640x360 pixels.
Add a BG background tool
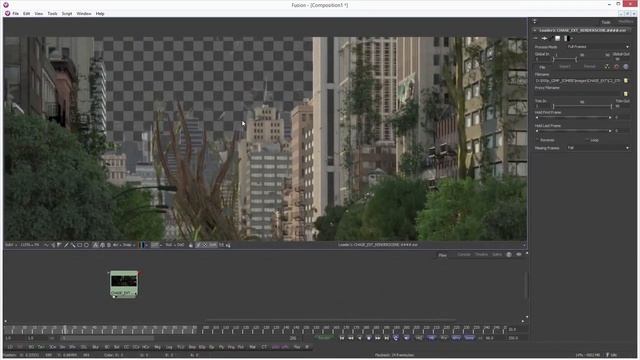pos(31,347)
